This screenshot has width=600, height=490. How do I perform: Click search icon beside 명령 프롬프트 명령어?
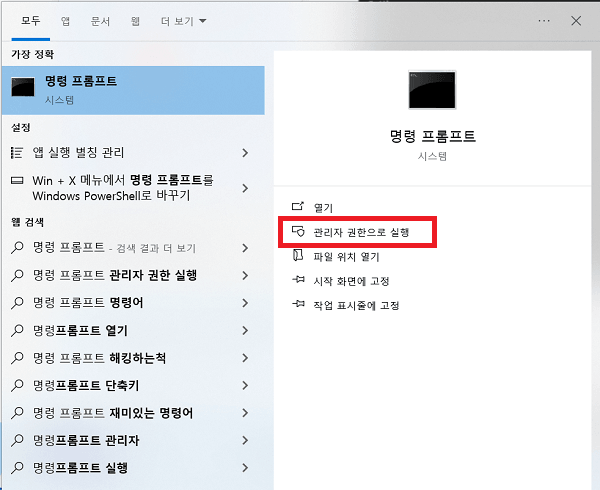(17, 303)
